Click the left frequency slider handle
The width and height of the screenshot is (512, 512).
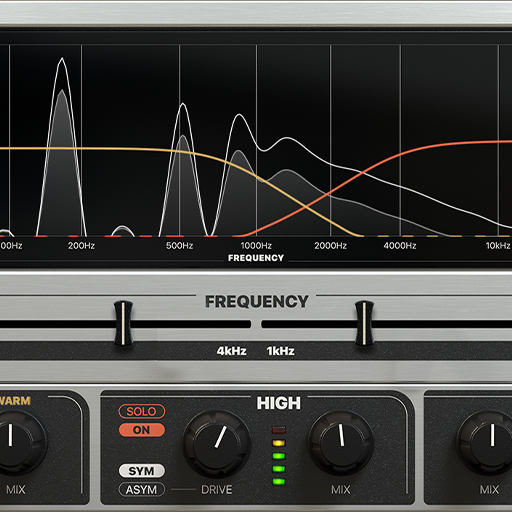123,323
